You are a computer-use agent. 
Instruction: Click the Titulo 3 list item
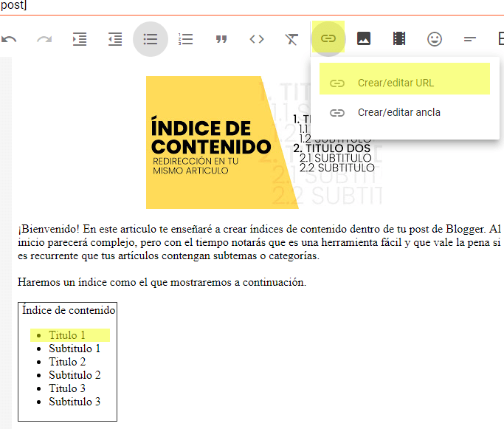coord(67,388)
